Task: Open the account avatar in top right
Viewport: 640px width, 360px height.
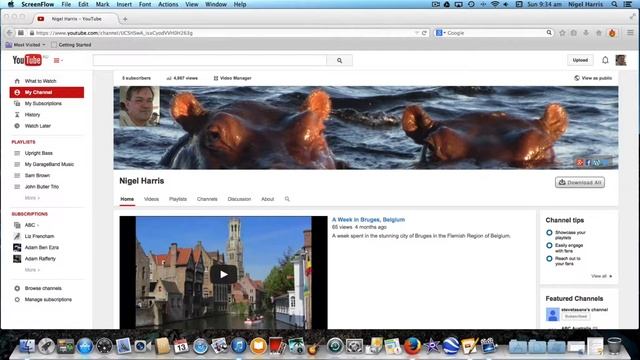Action: coord(621,60)
